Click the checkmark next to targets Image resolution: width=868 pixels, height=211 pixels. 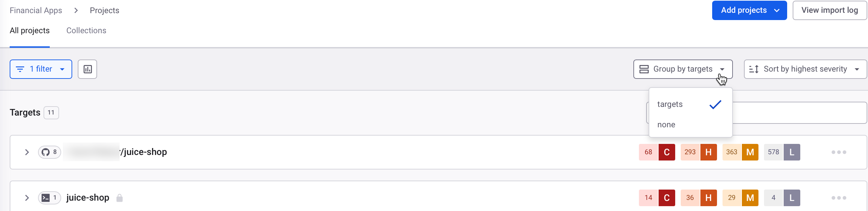point(715,104)
